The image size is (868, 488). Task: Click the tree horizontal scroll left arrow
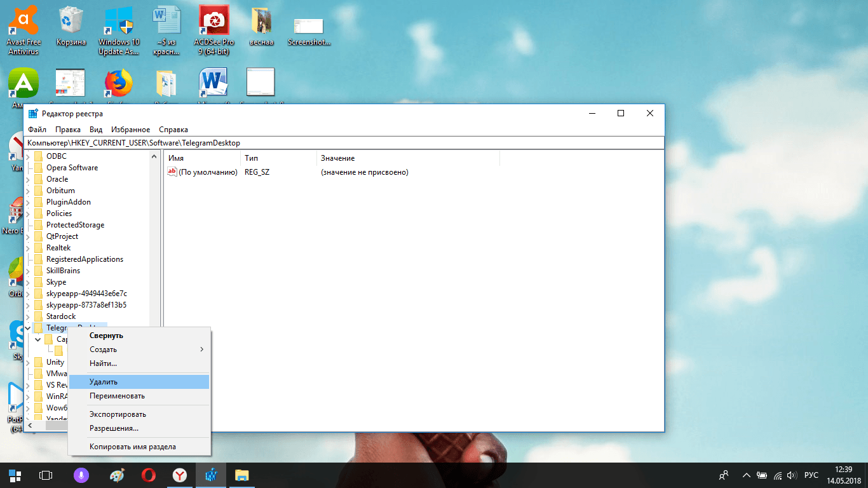coord(31,425)
